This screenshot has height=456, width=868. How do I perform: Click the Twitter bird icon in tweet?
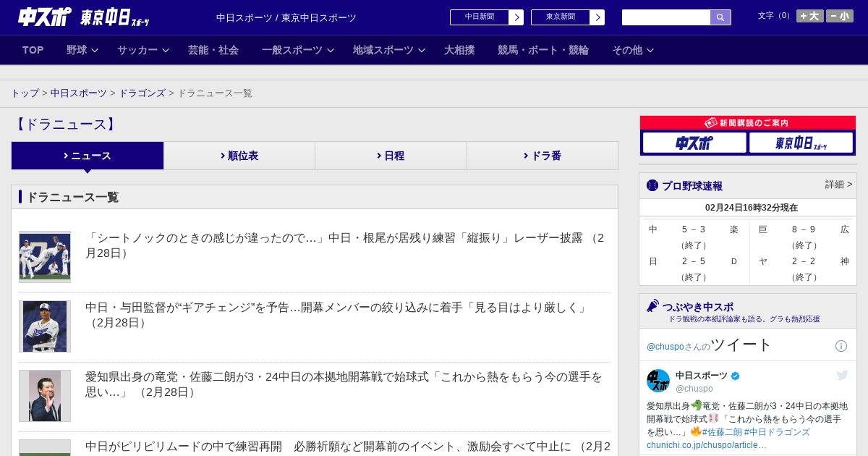[842, 375]
